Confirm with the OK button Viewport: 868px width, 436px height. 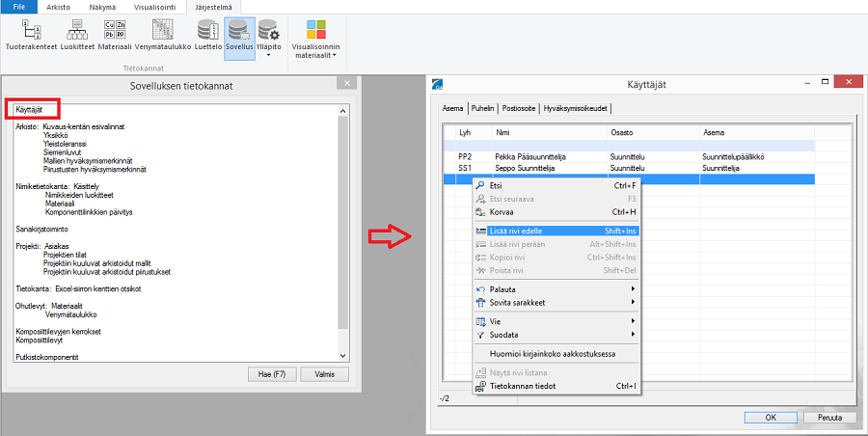771,418
